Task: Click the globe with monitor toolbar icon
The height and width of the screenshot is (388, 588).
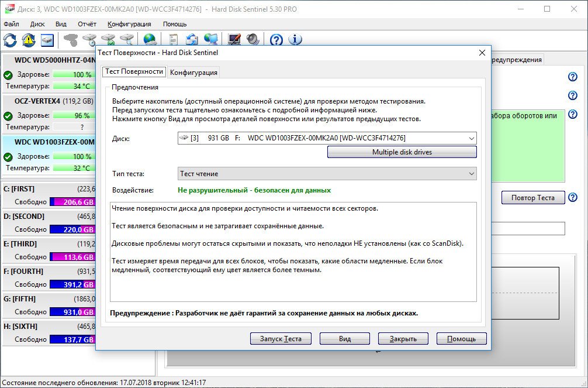Action: 211,40
